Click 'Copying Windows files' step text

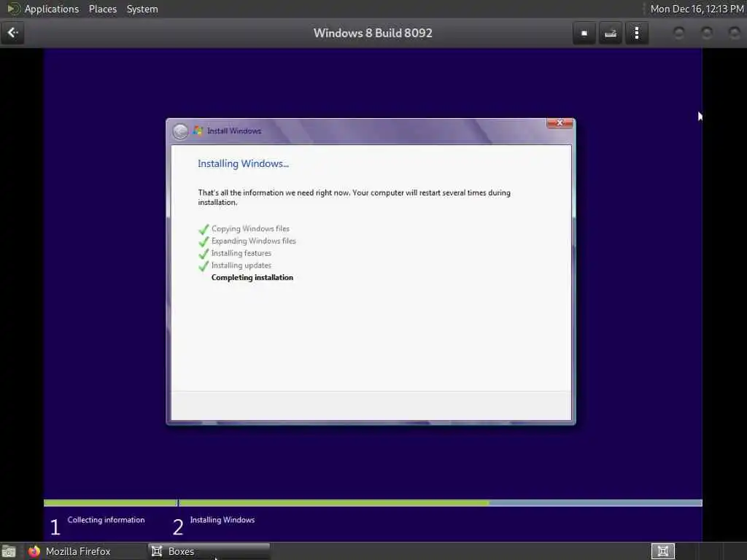click(x=250, y=228)
